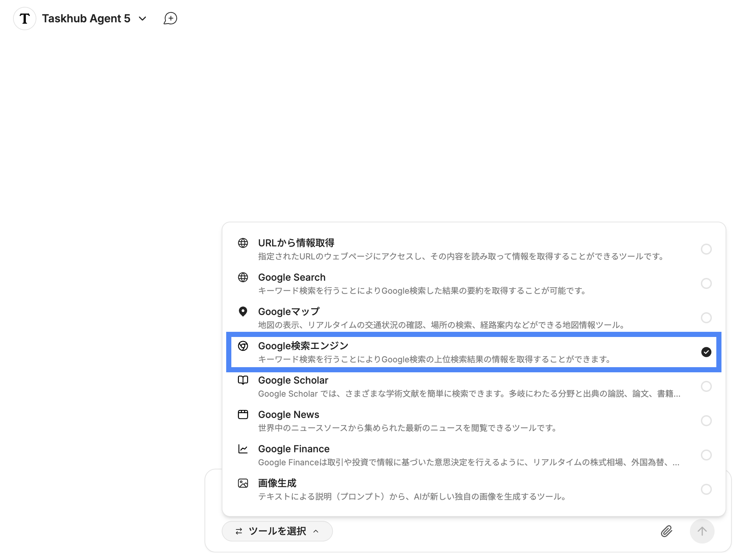The width and height of the screenshot is (740, 560).
Task: Click the 画像生成 picture icon
Action: (243, 483)
